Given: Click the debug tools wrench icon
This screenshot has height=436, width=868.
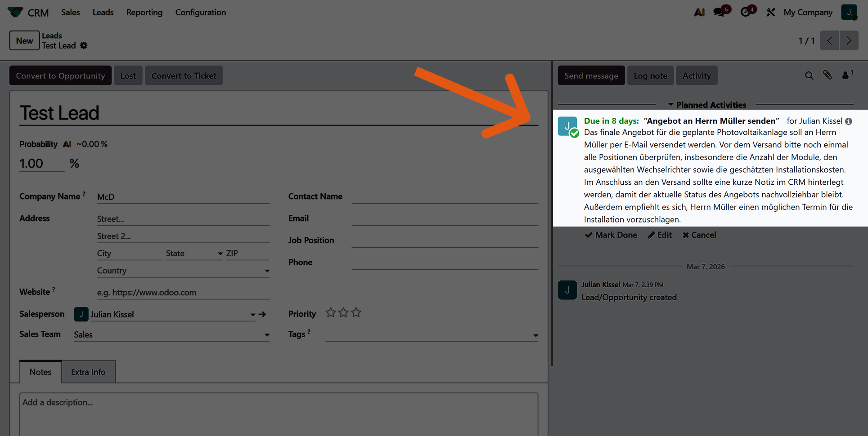Looking at the screenshot, I should click(770, 13).
